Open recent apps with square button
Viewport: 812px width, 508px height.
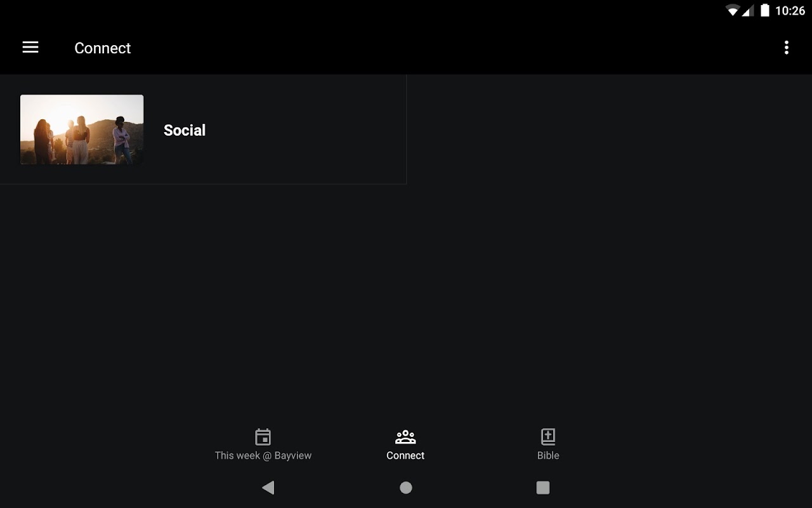[543, 488]
